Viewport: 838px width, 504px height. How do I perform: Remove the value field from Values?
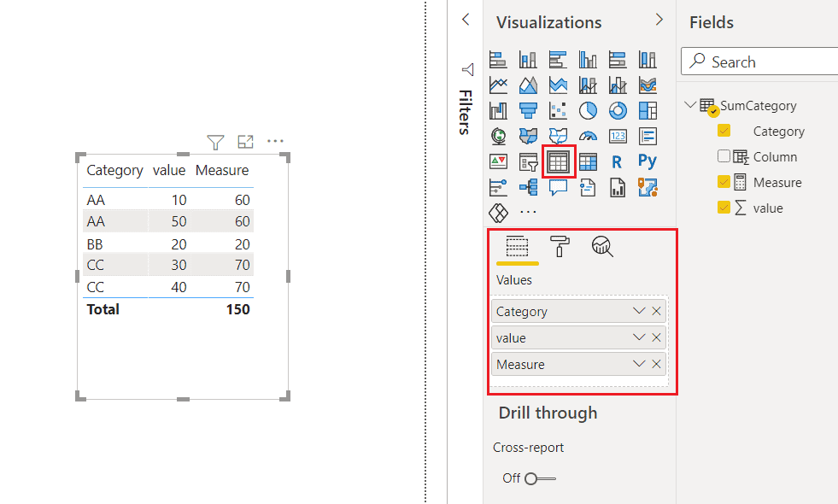pos(656,337)
